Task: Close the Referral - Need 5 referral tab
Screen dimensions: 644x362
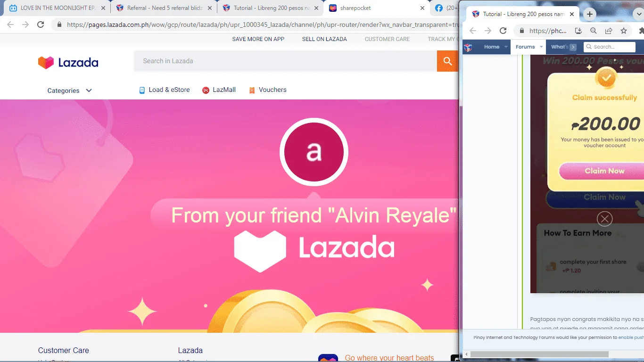Action: click(210, 8)
